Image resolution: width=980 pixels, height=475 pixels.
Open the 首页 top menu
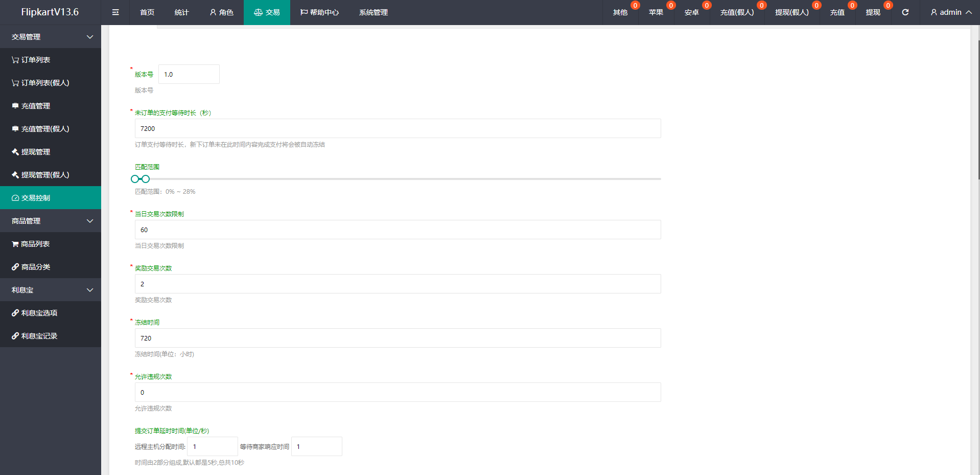pyautogui.click(x=147, y=12)
